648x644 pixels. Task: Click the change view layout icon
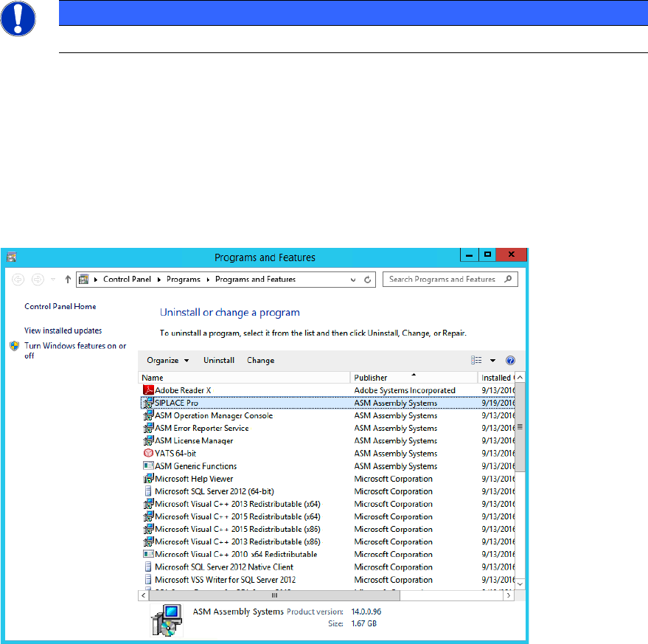[x=476, y=360]
